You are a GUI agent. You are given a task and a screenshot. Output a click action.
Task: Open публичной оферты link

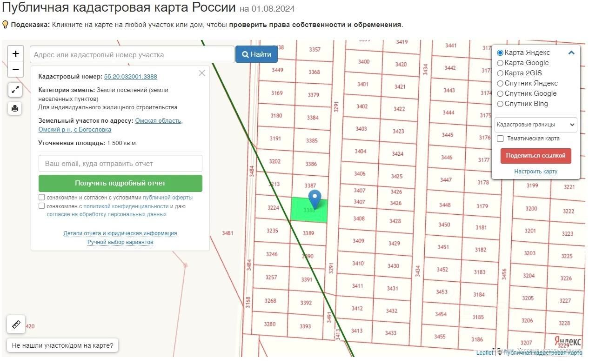(167, 198)
